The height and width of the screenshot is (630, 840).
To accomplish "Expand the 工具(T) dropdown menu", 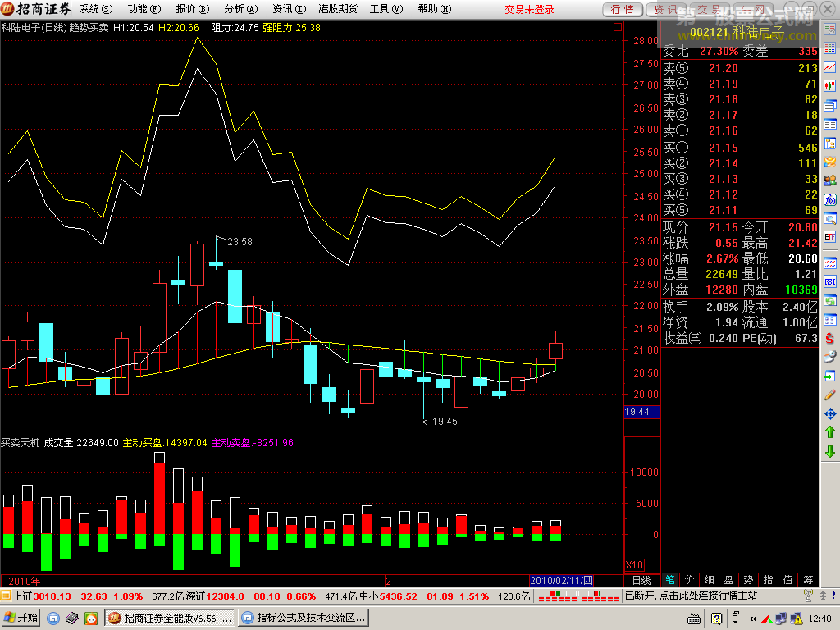I will tap(386, 9).
